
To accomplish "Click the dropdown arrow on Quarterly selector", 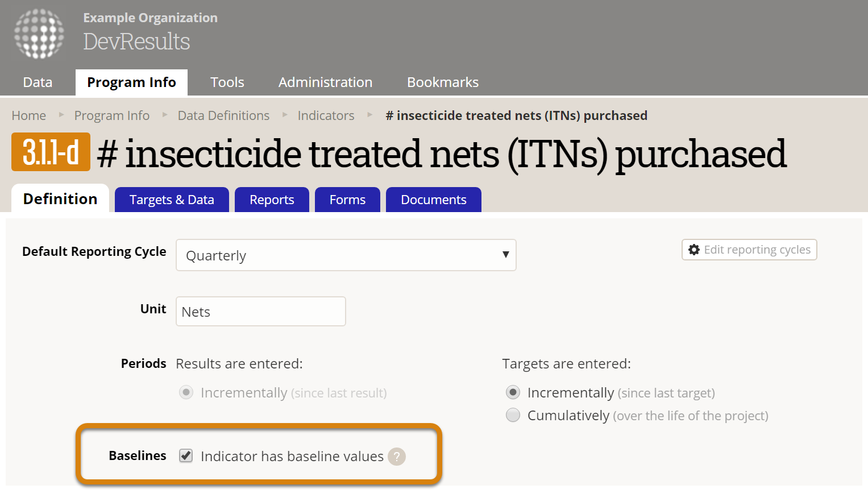I will click(x=505, y=255).
